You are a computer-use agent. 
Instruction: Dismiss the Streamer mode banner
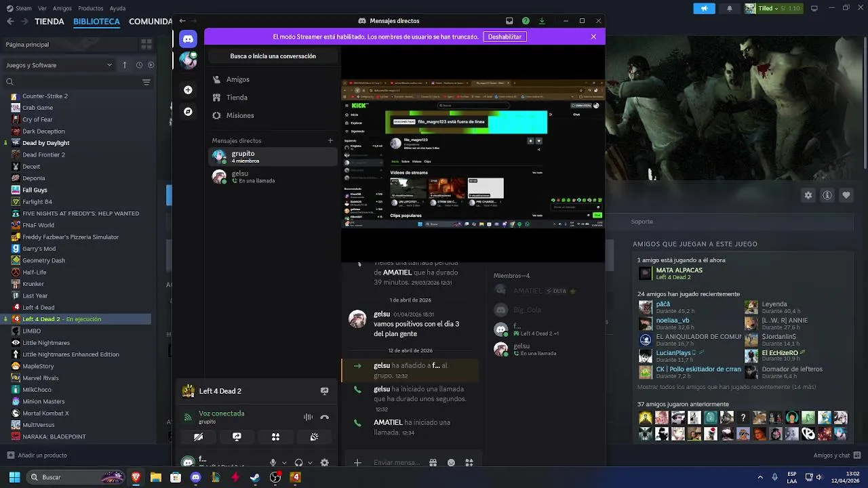(x=593, y=37)
